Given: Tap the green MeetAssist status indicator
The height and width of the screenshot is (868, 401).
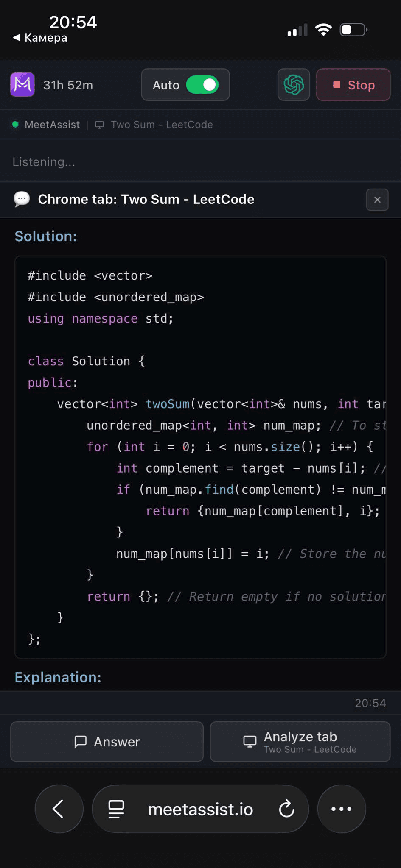Looking at the screenshot, I should [15, 124].
